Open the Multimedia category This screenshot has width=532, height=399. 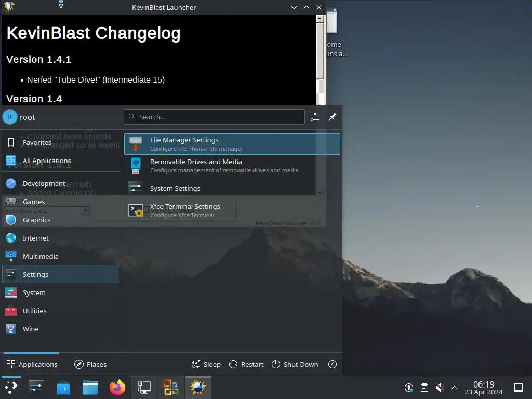[x=61, y=257]
